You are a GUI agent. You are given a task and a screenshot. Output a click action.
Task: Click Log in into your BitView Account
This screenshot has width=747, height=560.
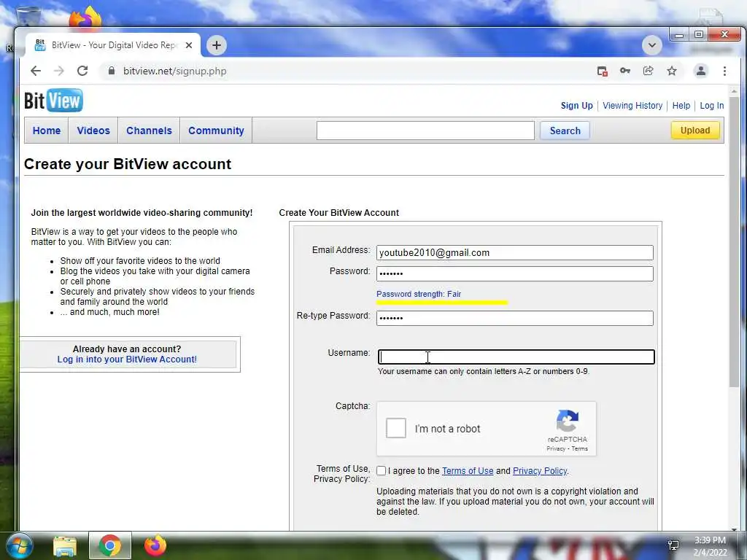point(127,359)
